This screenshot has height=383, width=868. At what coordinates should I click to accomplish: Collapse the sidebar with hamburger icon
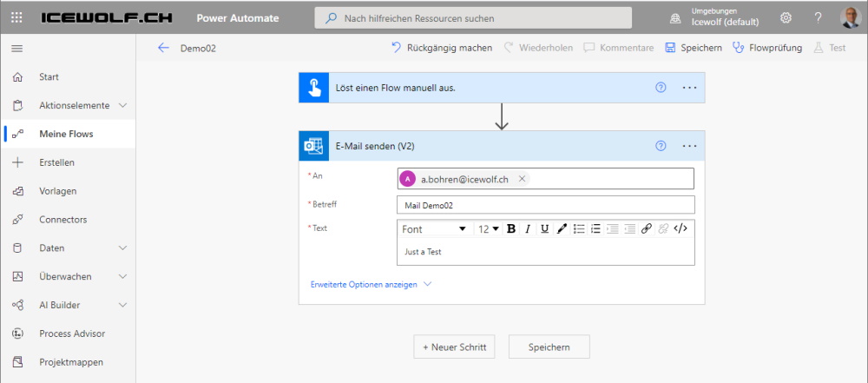click(17, 49)
